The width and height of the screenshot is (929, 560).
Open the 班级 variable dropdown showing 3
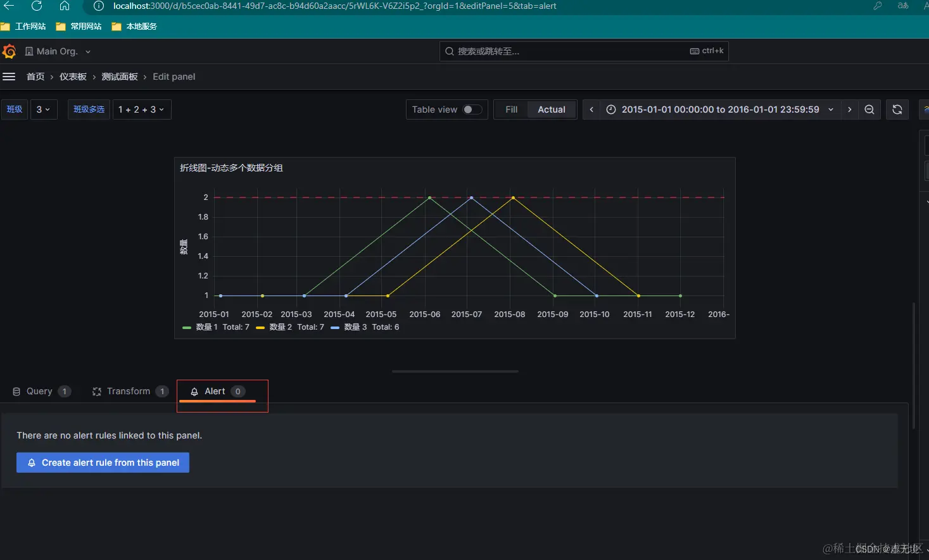(44, 109)
